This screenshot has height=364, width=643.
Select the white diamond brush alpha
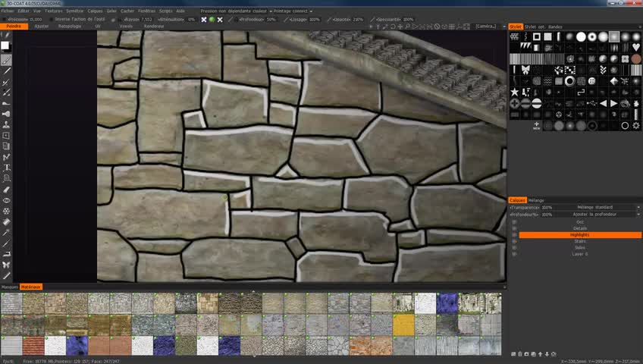pyautogui.click(x=614, y=81)
